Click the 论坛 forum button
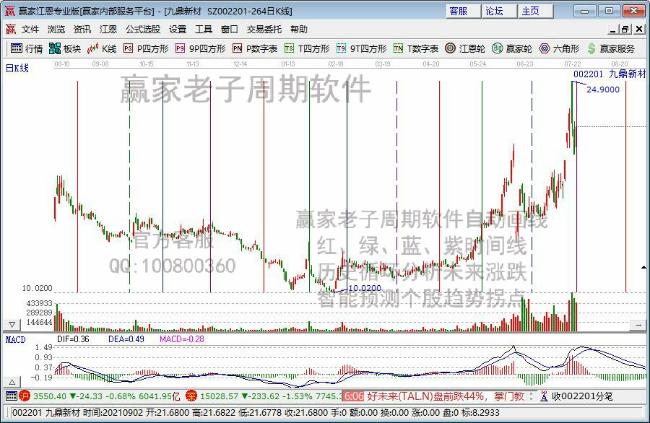 click(x=499, y=11)
